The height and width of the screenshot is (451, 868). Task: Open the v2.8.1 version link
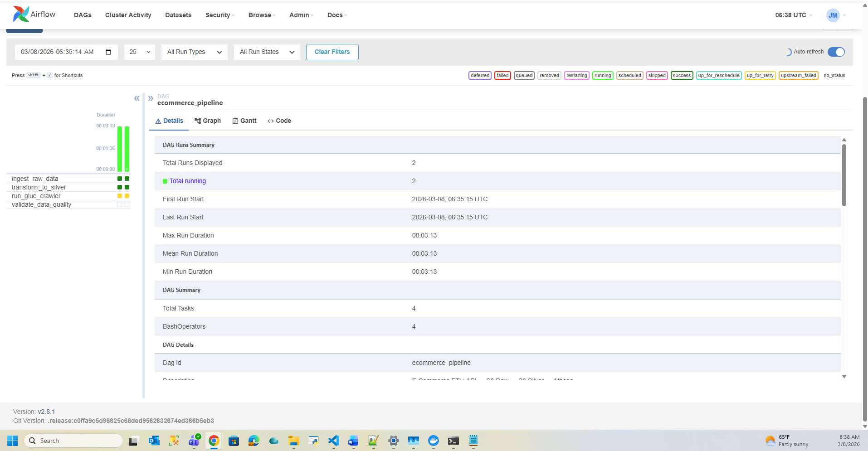[x=46, y=411]
